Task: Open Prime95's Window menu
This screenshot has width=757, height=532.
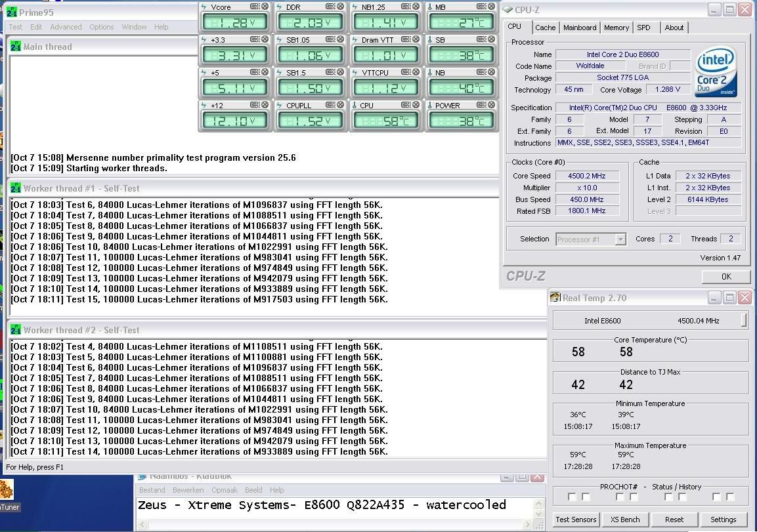Action: click(x=134, y=27)
